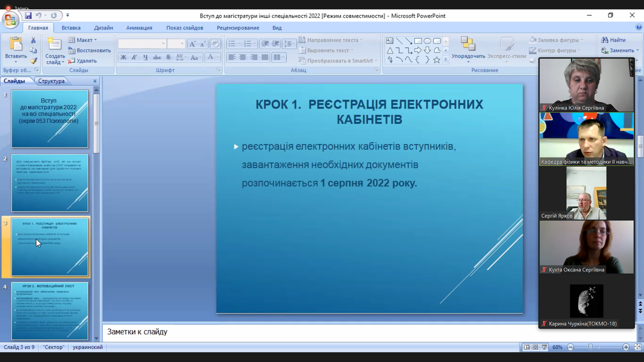
Task: Start slide show from the status bar icon
Action: [544, 347]
